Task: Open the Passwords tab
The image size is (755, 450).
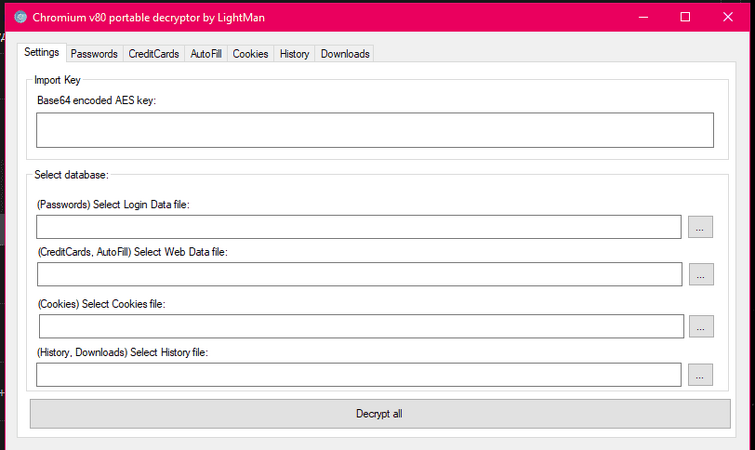Action: tap(94, 54)
